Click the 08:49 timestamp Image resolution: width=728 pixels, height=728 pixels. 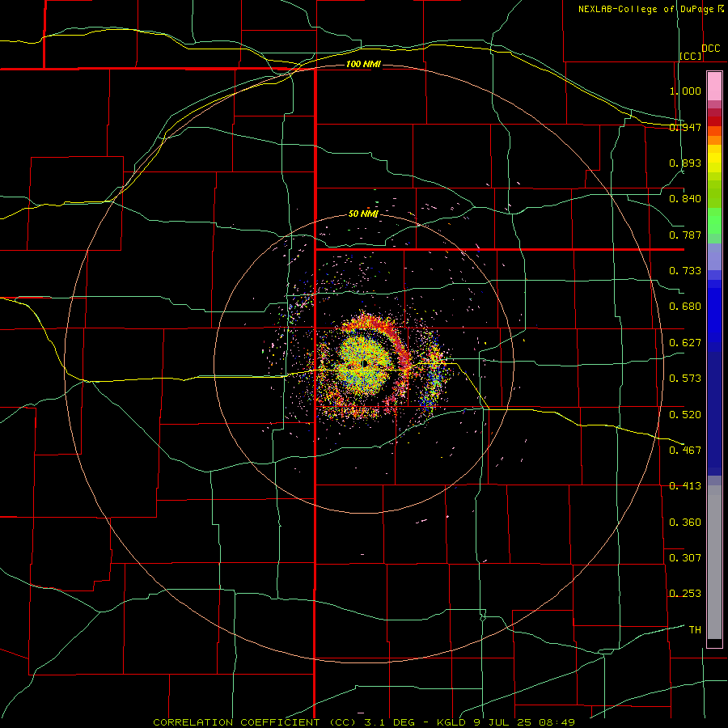tap(557, 722)
